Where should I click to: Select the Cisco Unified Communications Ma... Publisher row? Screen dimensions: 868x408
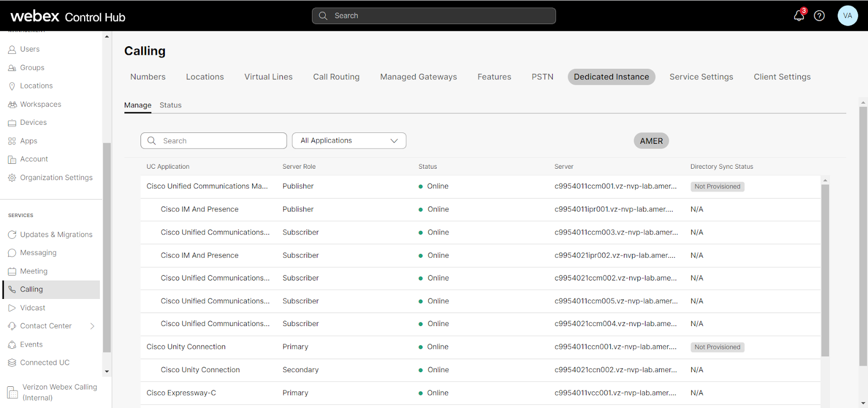pyautogui.click(x=480, y=187)
